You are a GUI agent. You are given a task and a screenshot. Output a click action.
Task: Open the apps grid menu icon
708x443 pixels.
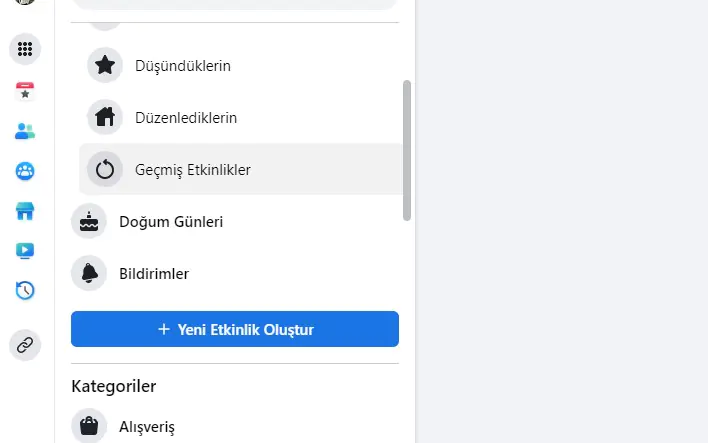click(x=25, y=48)
